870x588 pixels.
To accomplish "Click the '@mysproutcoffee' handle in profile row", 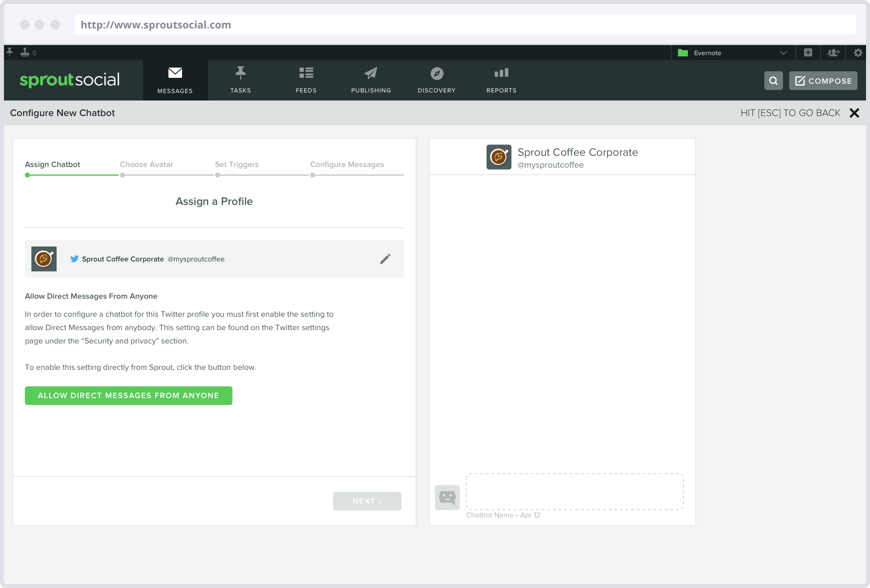I will 196,259.
